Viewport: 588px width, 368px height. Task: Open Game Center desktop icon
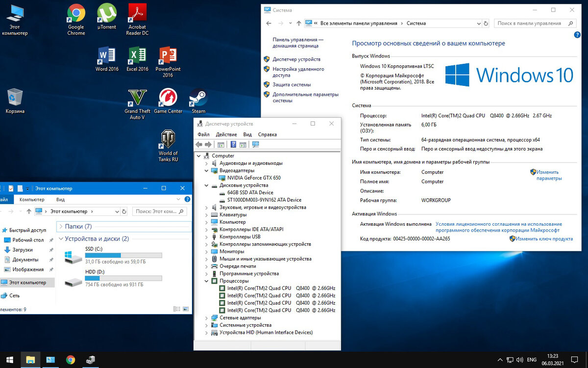pos(168,101)
